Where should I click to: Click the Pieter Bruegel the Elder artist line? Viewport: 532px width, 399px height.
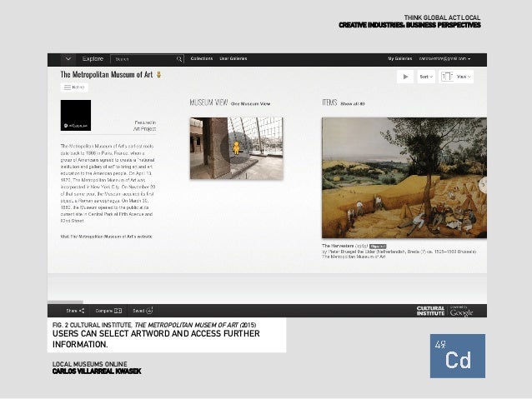click(x=399, y=252)
